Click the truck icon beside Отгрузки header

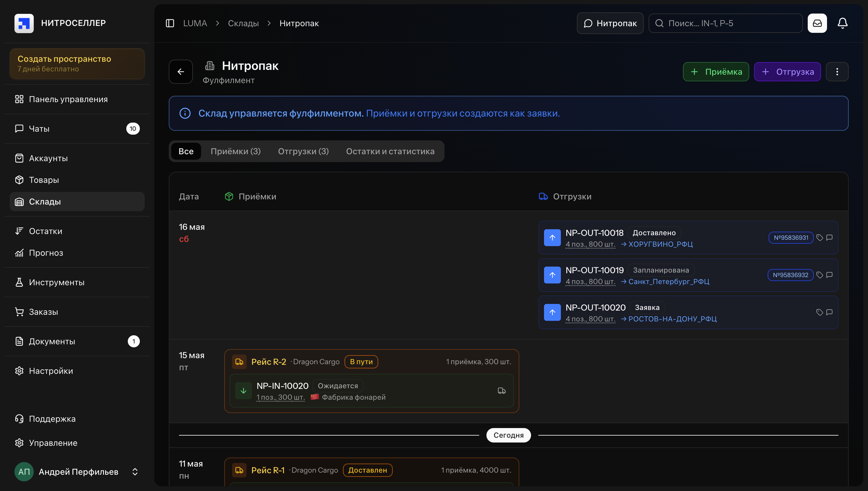(x=543, y=197)
